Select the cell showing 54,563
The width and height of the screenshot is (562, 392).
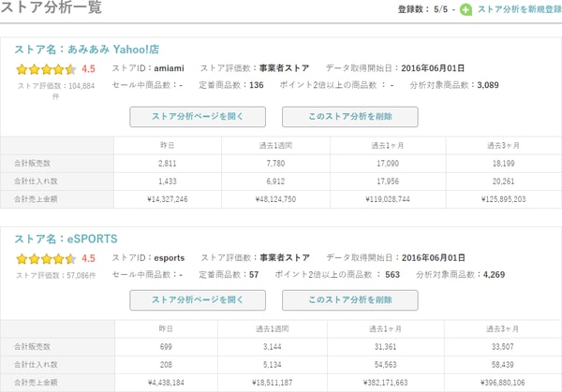click(x=386, y=365)
